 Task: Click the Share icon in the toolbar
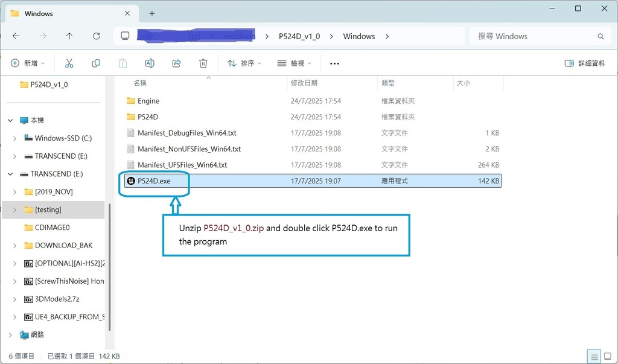[176, 63]
